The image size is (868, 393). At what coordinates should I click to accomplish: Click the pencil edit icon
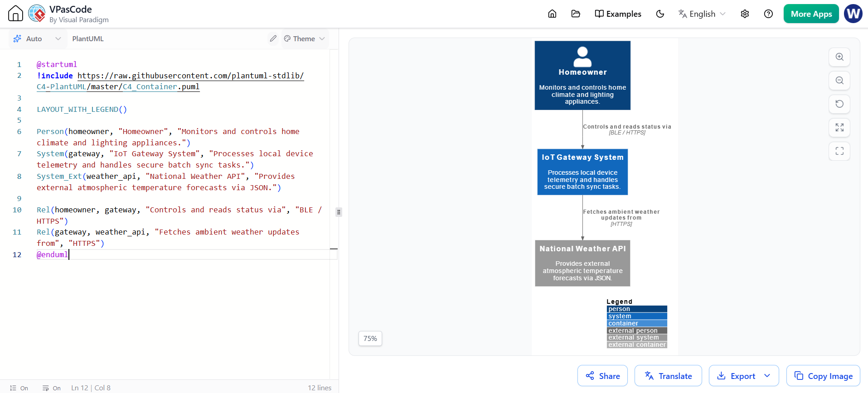click(273, 38)
